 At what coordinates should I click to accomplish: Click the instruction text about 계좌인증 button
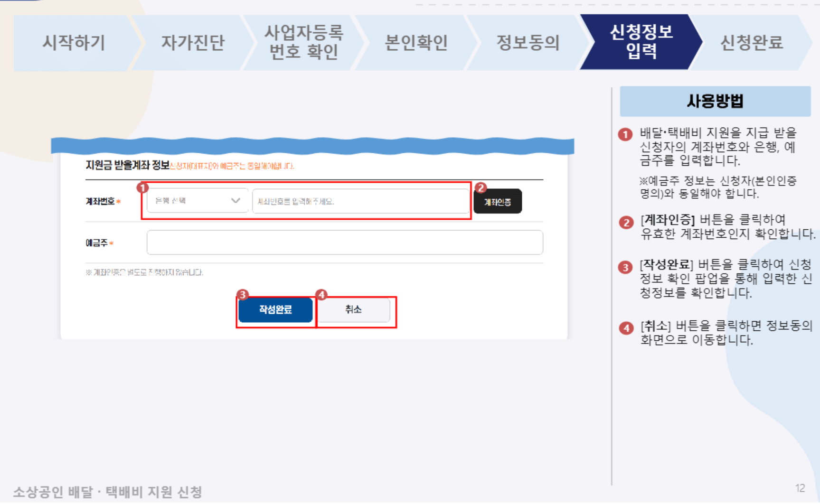click(728, 227)
